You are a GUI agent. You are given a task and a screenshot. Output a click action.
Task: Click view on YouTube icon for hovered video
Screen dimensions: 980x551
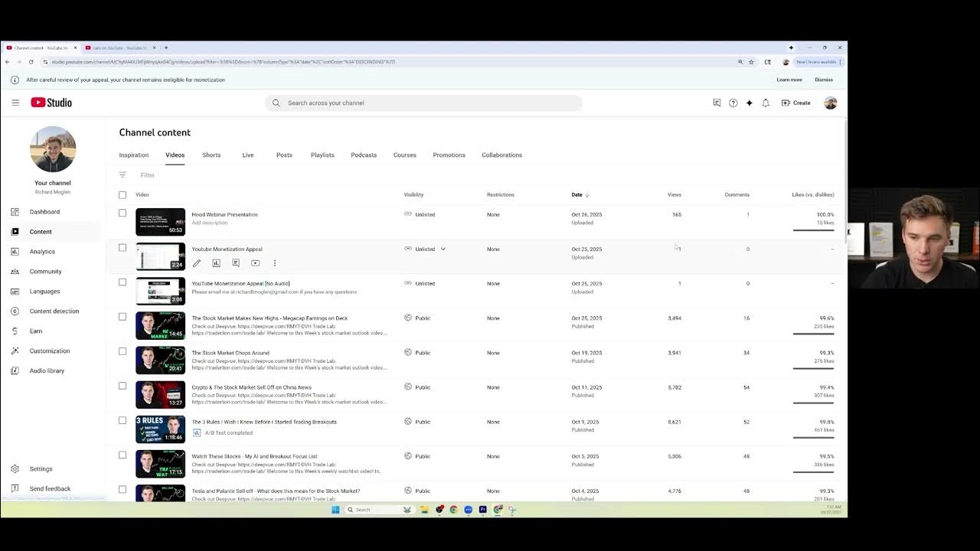point(255,263)
